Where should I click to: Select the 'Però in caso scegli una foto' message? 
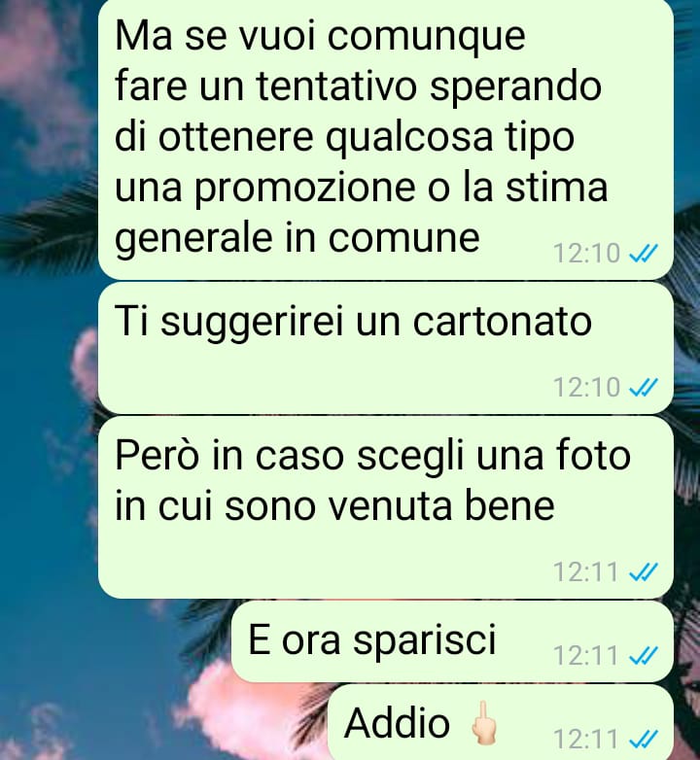[x=385, y=507]
